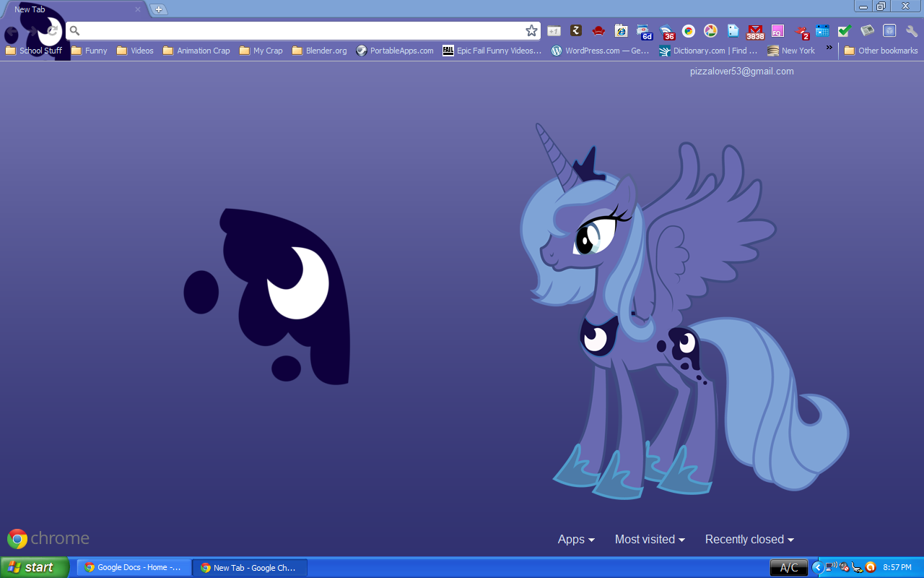Open the Other bookmarks folder
Screen dimensions: 924x578
point(881,51)
